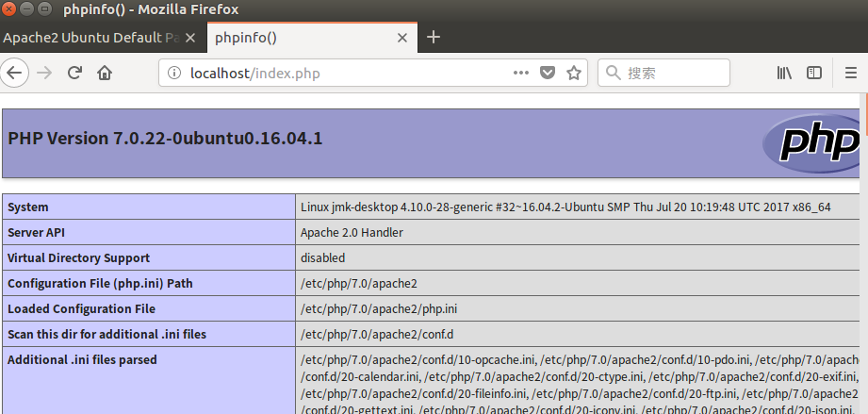
Task: Click Configuration File (php.ini) Path label
Action: click(x=100, y=284)
